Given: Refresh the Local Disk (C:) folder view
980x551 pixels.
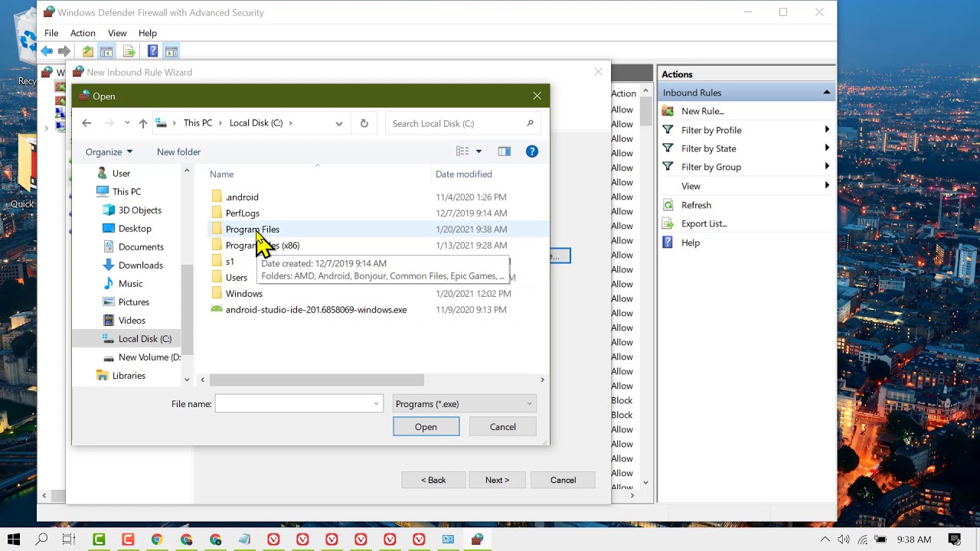Looking at the screenshot, I should 364,123.
